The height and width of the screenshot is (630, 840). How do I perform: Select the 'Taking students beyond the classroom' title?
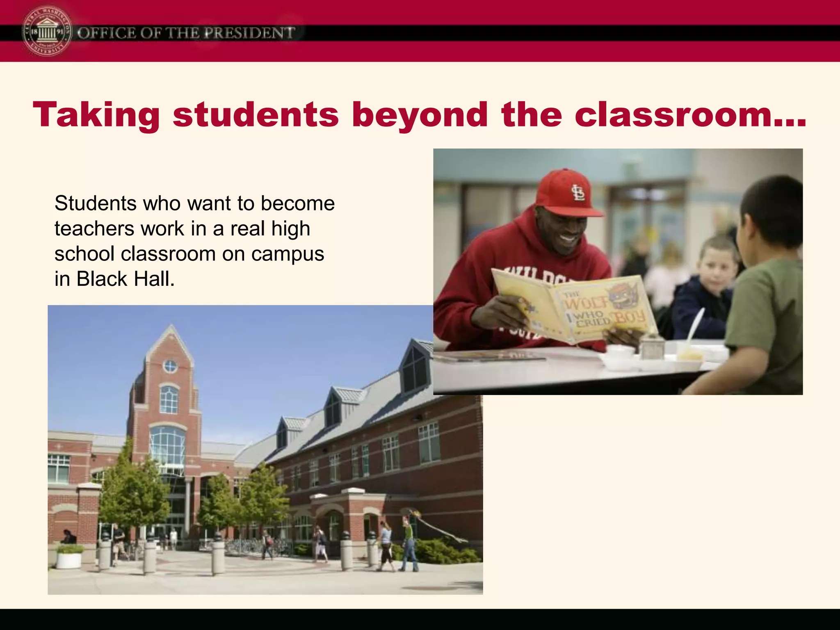pyautogui.click(x=419, y=114)
